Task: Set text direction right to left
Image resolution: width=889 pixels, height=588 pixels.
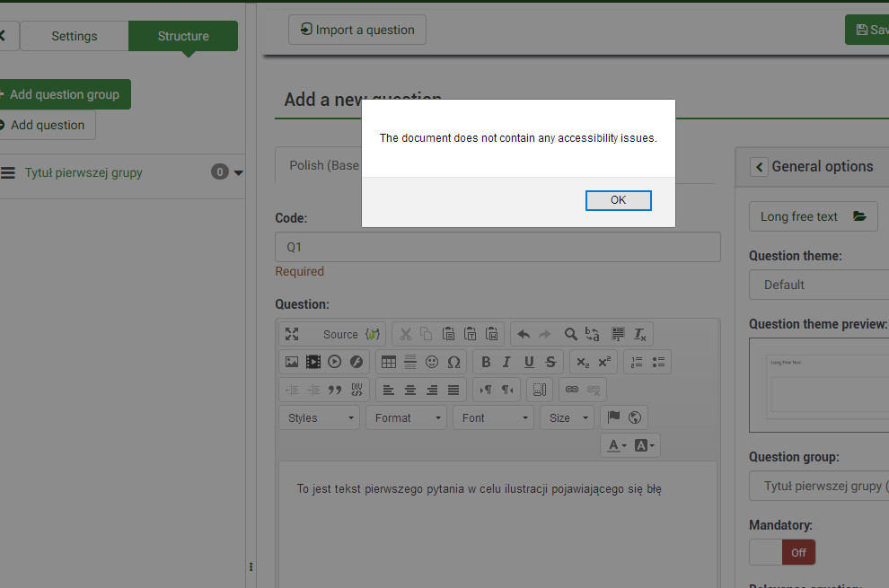Action: click(x=506, y=390)
